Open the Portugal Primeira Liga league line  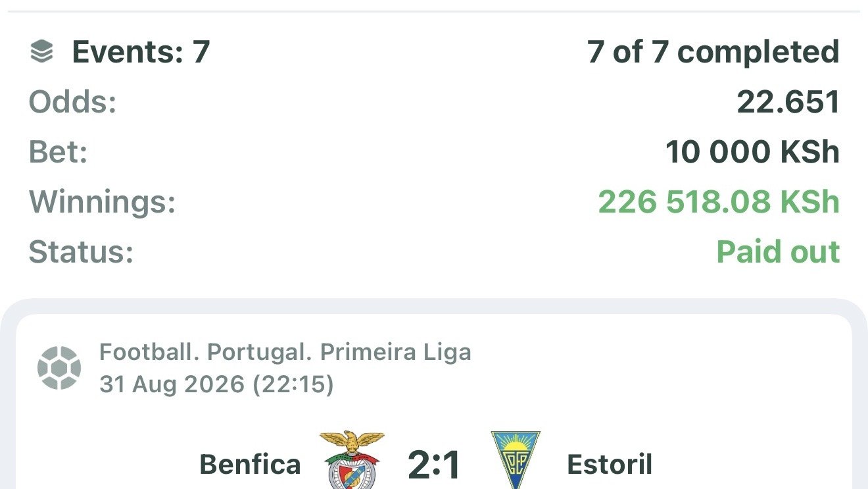coord(285,353)
